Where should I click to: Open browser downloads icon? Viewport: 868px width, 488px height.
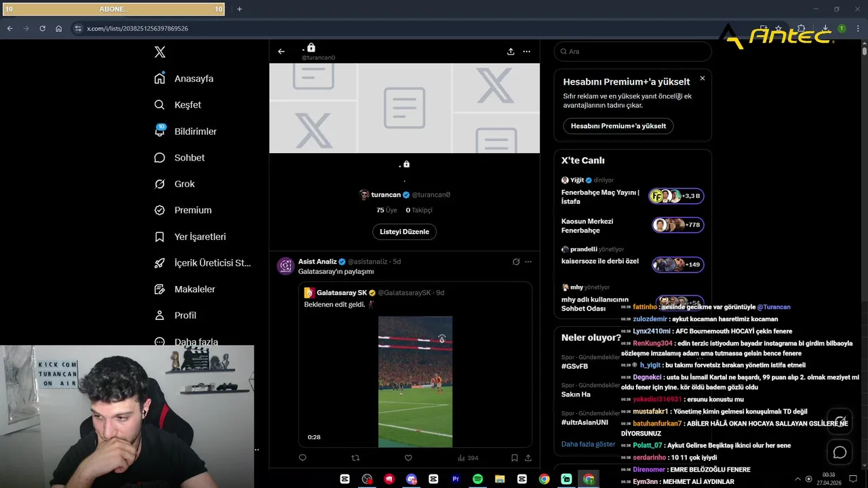[x=825, y=28]
